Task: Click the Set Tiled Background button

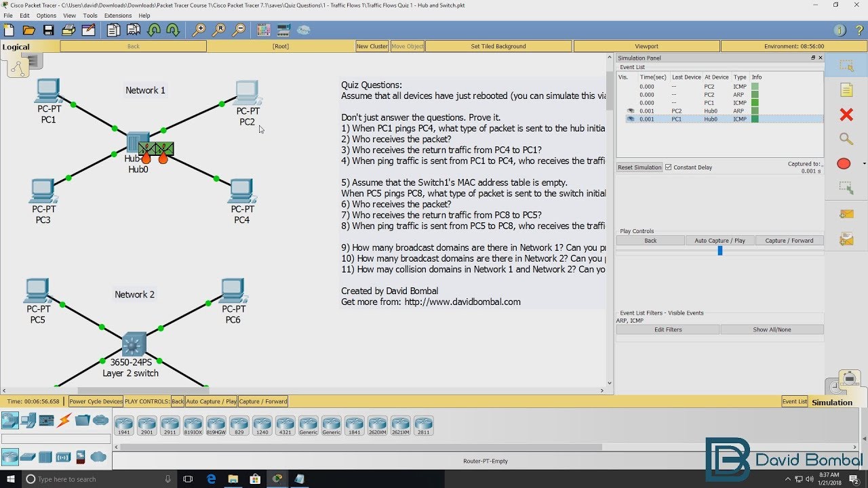Action: click(x=498, y=46)
